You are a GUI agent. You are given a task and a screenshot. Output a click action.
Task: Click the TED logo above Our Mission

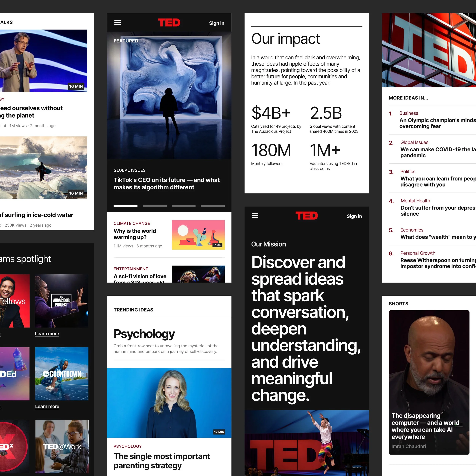(307, 216)
